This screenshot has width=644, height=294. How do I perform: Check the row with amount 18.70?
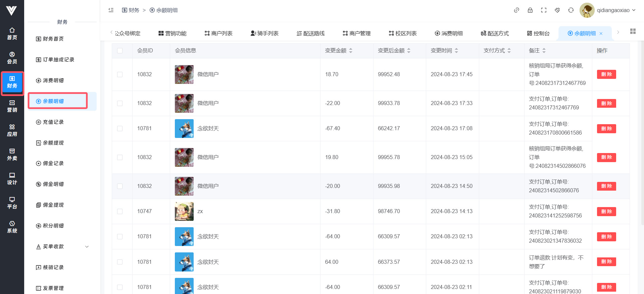[x=120, y=75]
